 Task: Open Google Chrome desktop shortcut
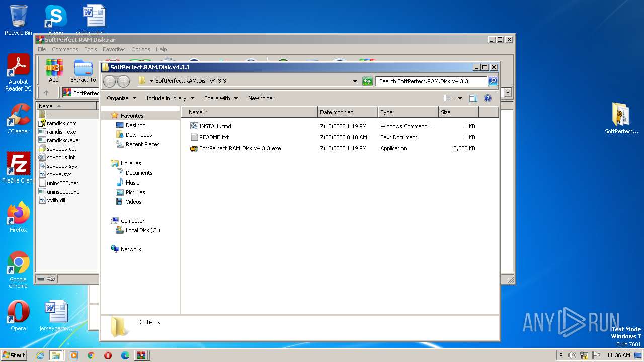18,270
